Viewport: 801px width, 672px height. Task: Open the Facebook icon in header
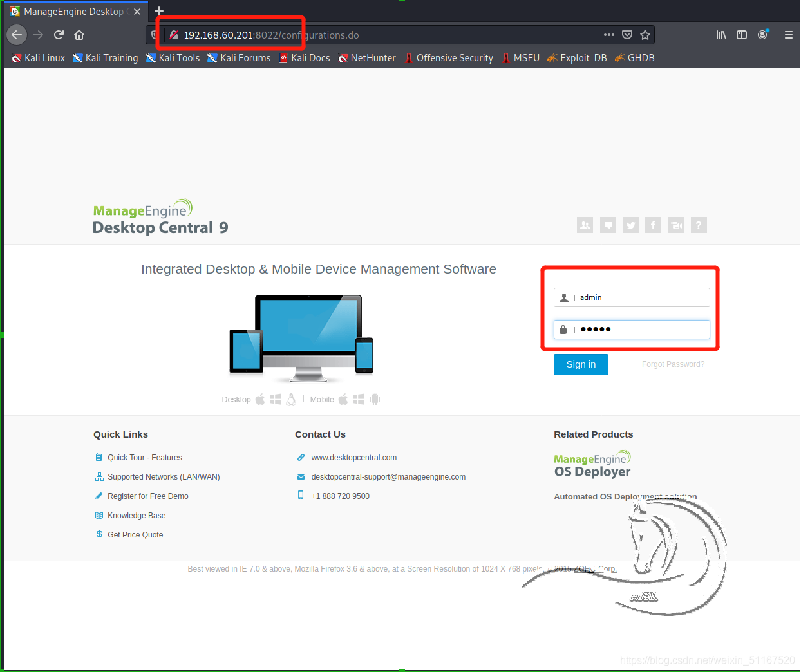click(x=653, y=225)
